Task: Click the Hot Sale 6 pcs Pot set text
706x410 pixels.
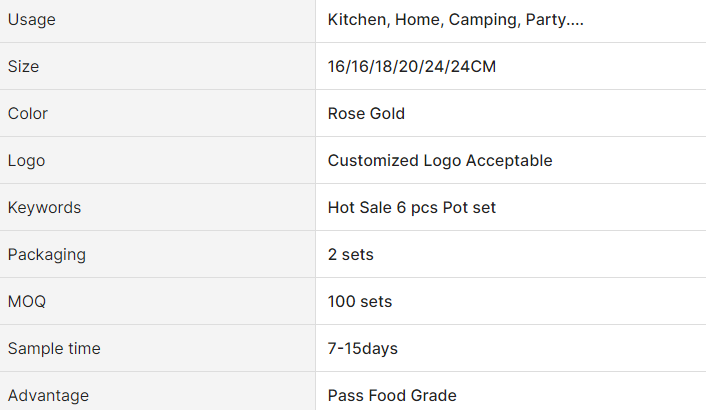Action: (411, 208)
